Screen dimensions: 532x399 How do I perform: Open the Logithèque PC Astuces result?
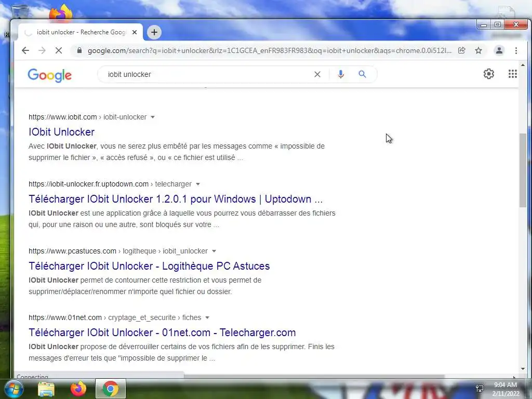tap(149, 266)
